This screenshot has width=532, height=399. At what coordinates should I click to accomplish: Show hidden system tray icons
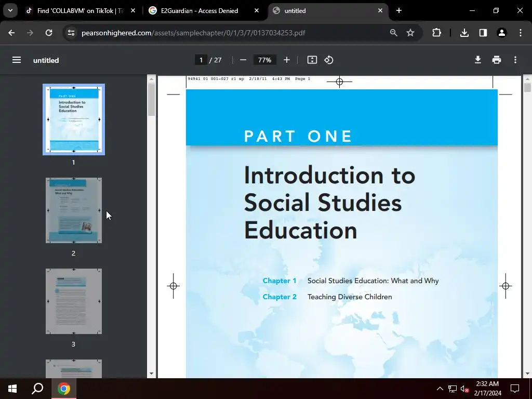click(x=440, y=389)
